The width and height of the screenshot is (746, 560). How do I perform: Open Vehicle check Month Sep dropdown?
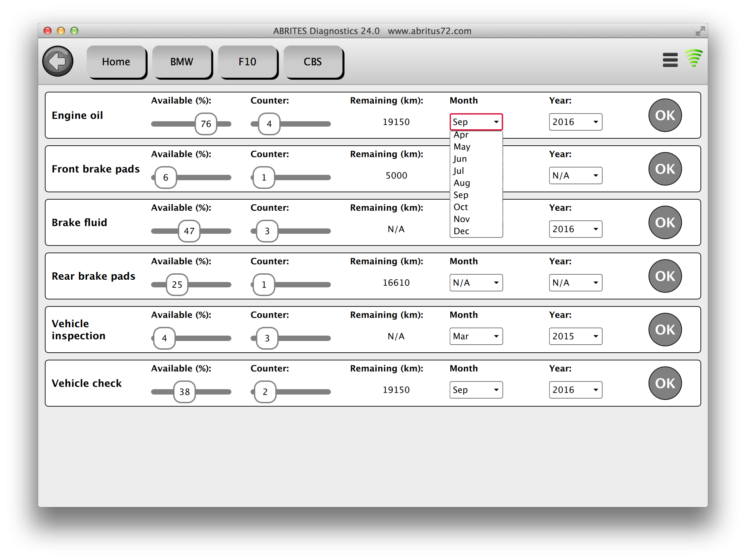click(x=475, y=390)
